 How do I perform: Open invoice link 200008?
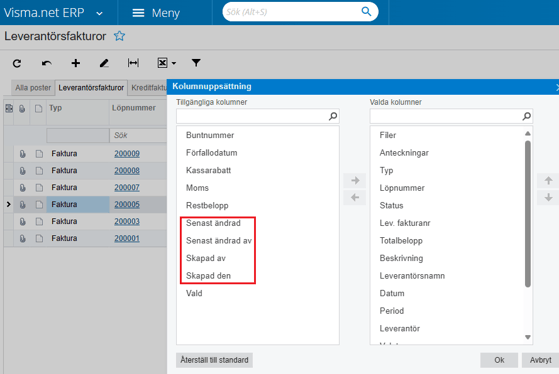[127, 171]
